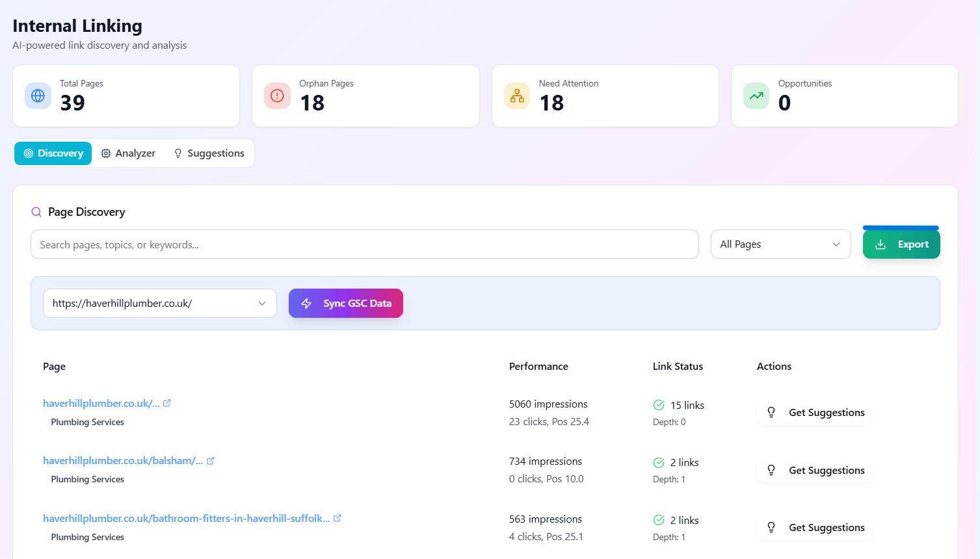Expand the haverhillplumber.co.uk domain selector
Screen dimensions: 980x559
pyautogui.click(x=159, y=303)
